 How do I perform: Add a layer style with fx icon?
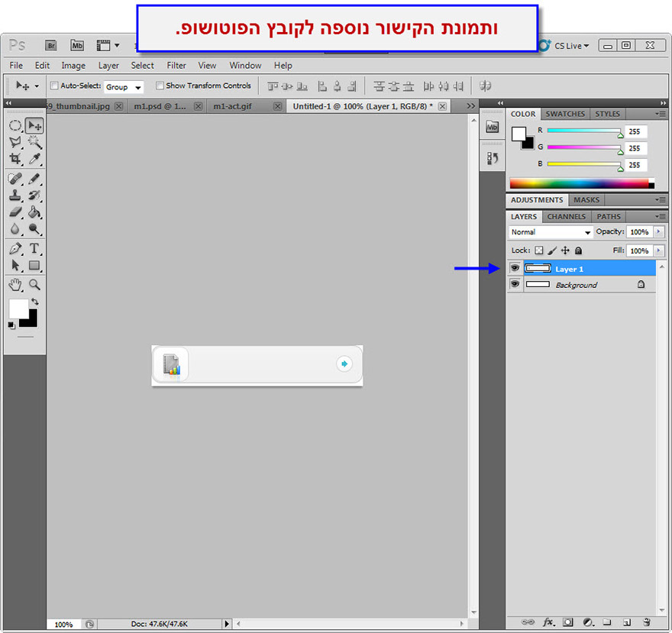click(x=548, y=622)
